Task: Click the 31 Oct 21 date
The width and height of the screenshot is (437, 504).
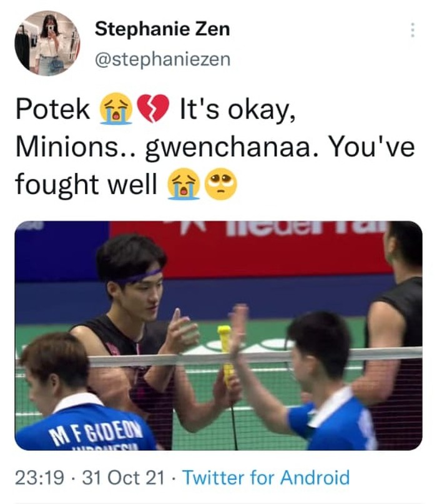Action: (124, 478)
